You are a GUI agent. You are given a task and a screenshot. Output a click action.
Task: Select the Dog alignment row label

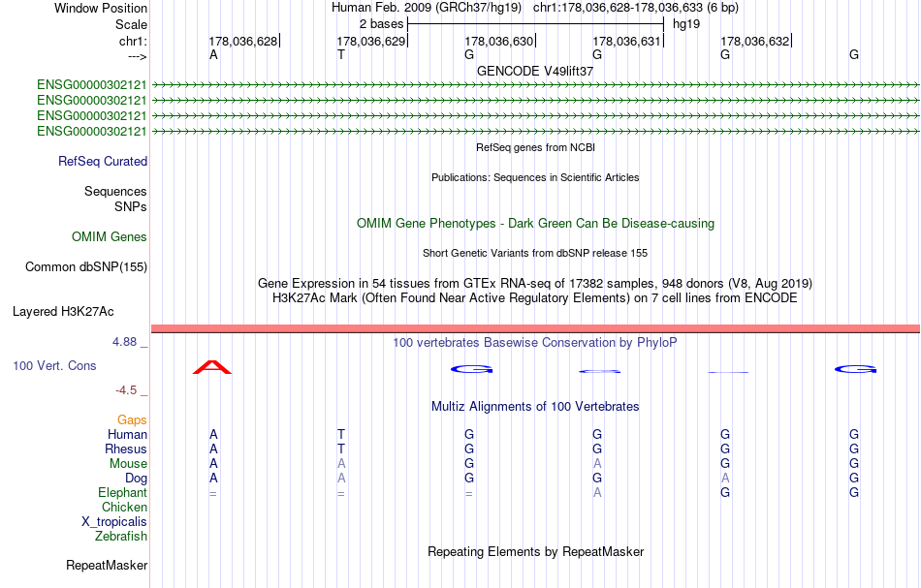pos(136,479)
